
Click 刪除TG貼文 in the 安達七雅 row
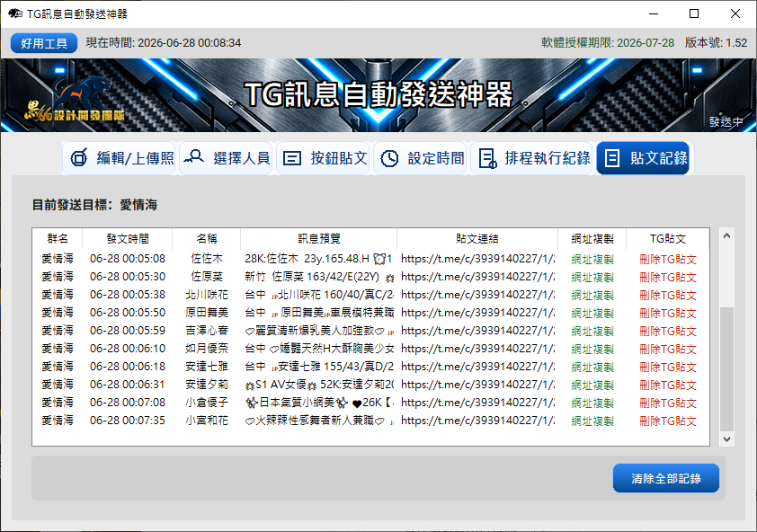[x=668, y=367]
